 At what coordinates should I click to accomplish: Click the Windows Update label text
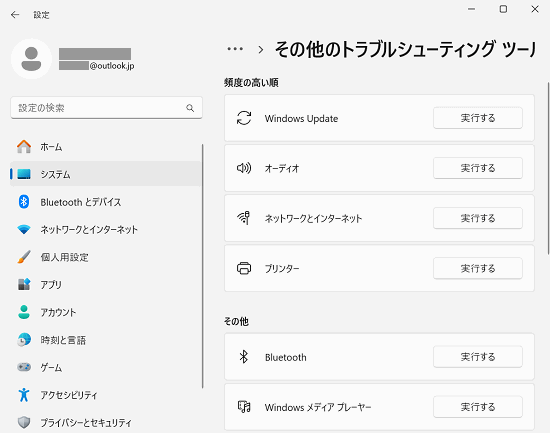point(301,119)
